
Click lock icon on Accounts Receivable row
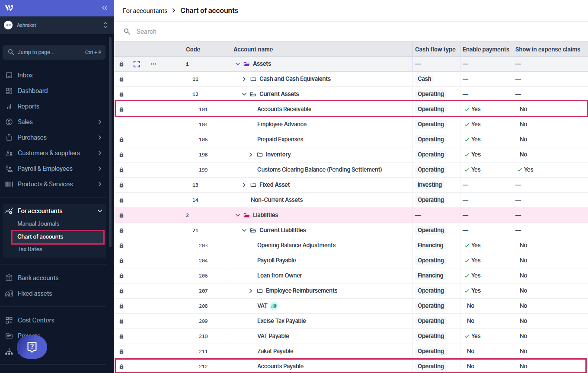[x=121, y=109]
